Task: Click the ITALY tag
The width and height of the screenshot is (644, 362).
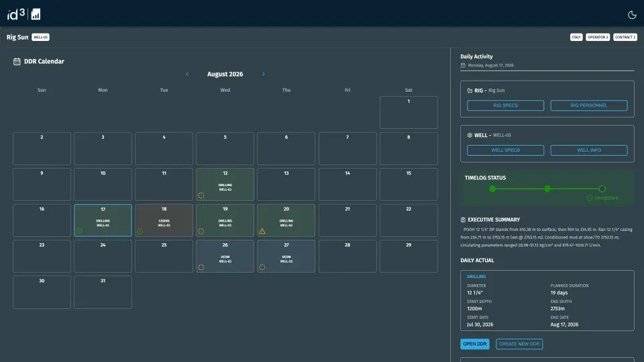Action: 576,37
